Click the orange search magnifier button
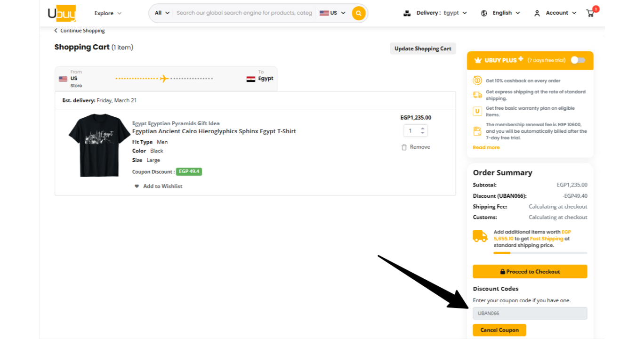 [x=359, y=13]
